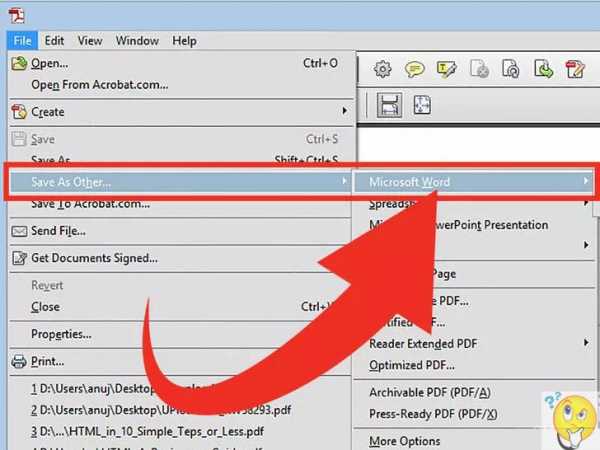
Task: Click the highlight text tool icon
Action: [x=447, y=69]
